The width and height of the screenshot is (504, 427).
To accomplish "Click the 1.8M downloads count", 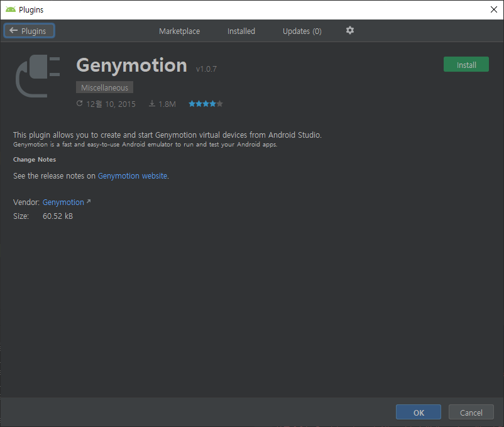I will [x=167, y=104].
